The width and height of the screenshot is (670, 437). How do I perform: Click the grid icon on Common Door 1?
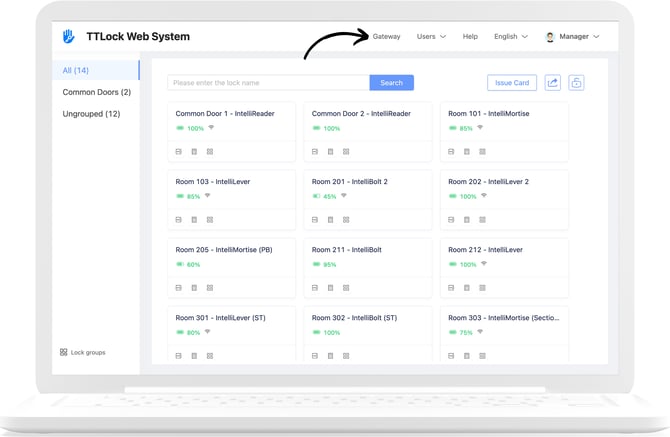point(210,152)
